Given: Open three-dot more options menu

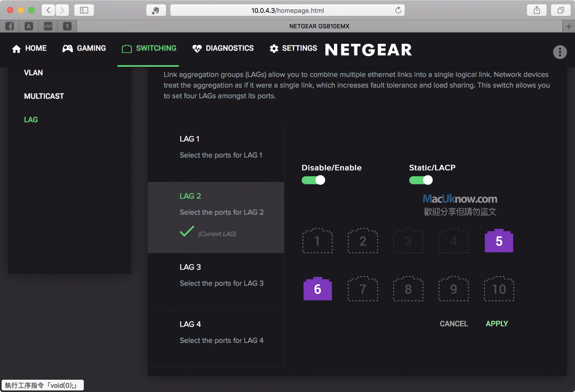Looking at the screenshot, I should (x=560, y=52).
